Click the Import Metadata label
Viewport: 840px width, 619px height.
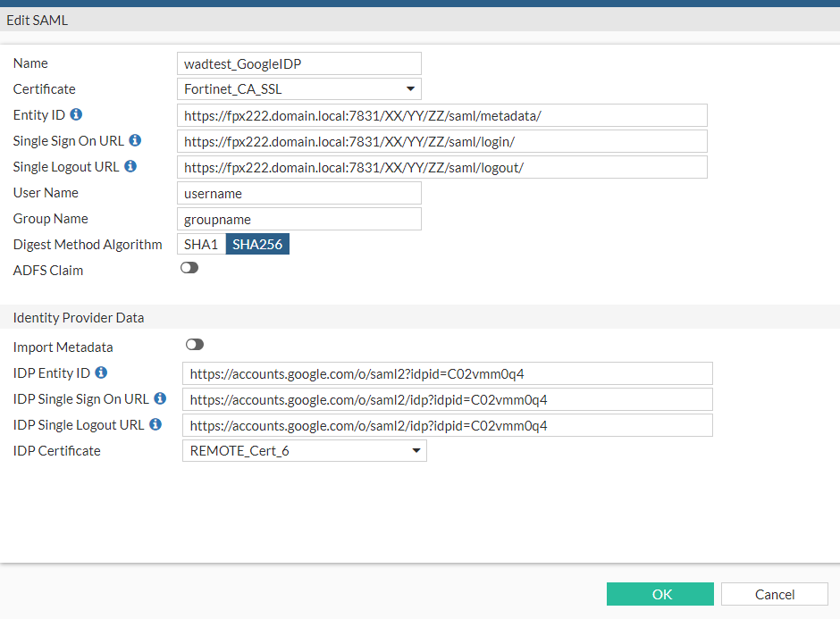(x=63, y=347)
